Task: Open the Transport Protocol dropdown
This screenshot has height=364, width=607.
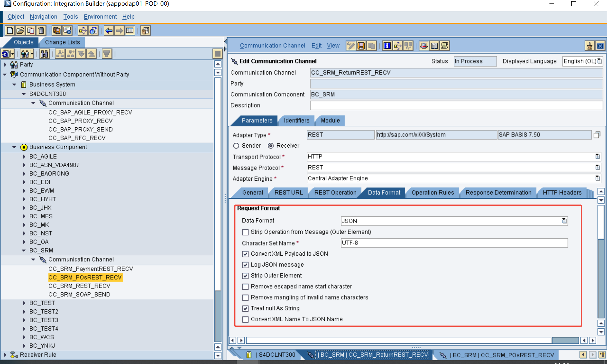Action: pyautogui.click(x=598, y=156)
